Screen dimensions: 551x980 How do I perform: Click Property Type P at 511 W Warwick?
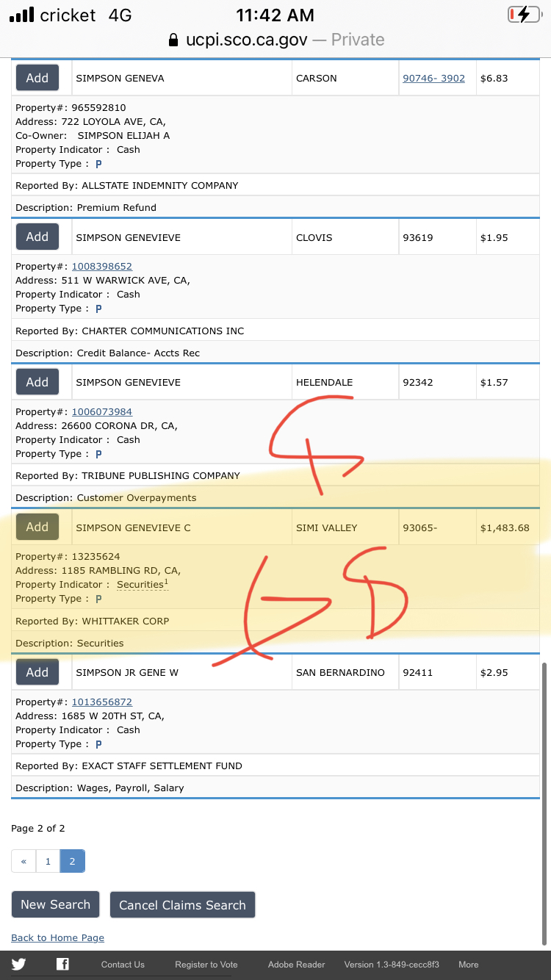click(x=98, y=309)
